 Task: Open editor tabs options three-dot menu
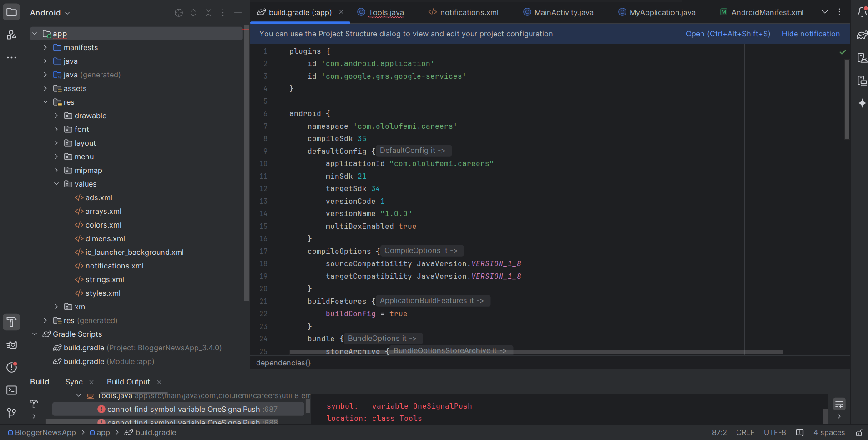click(839, 12)
